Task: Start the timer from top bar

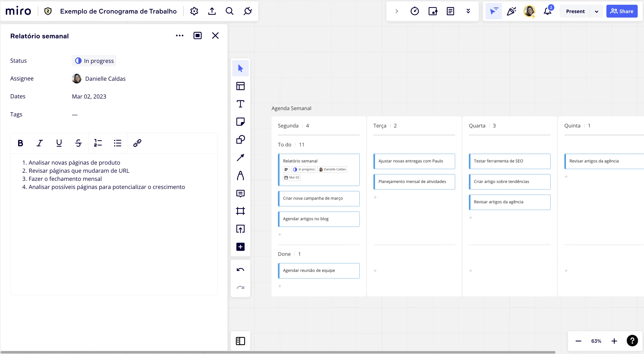Action: (415, 11)
